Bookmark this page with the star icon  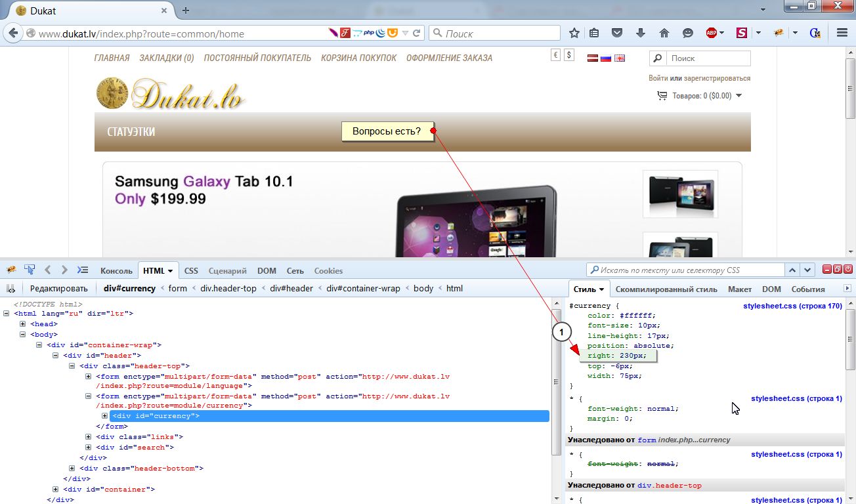pyautogui.click(x=574, y=33)
